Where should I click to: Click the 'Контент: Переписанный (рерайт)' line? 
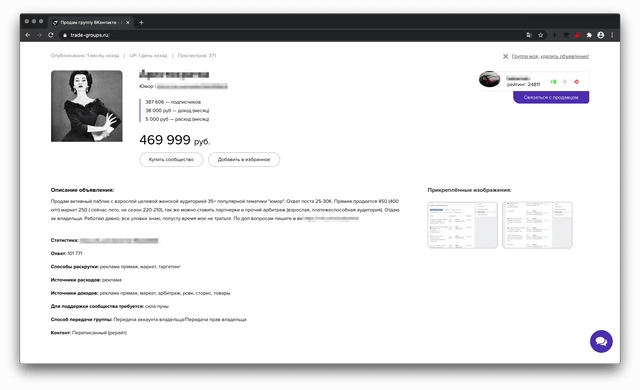tap(89, 332)
